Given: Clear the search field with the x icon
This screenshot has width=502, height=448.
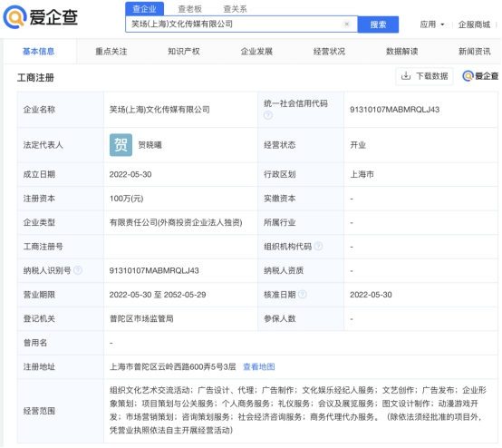Looking at the screenshot, I should (x=346, y=24).
